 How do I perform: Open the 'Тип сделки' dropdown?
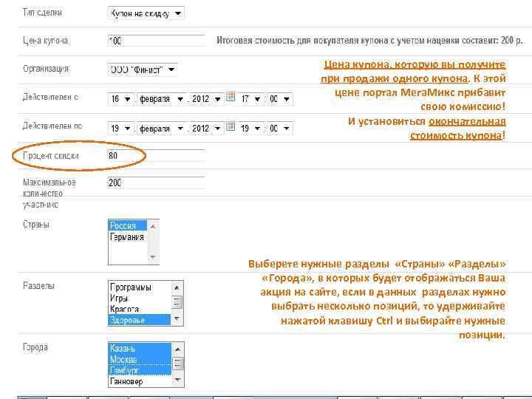click(146, 13)
